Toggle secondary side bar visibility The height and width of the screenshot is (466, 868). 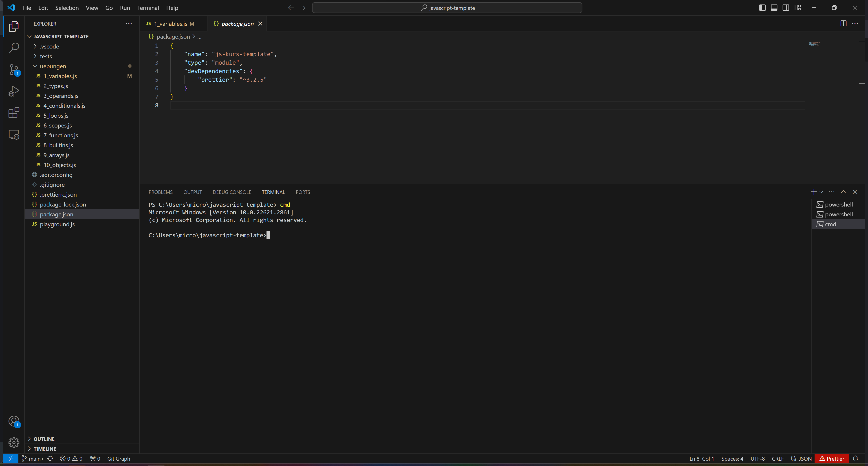[786, 8]
